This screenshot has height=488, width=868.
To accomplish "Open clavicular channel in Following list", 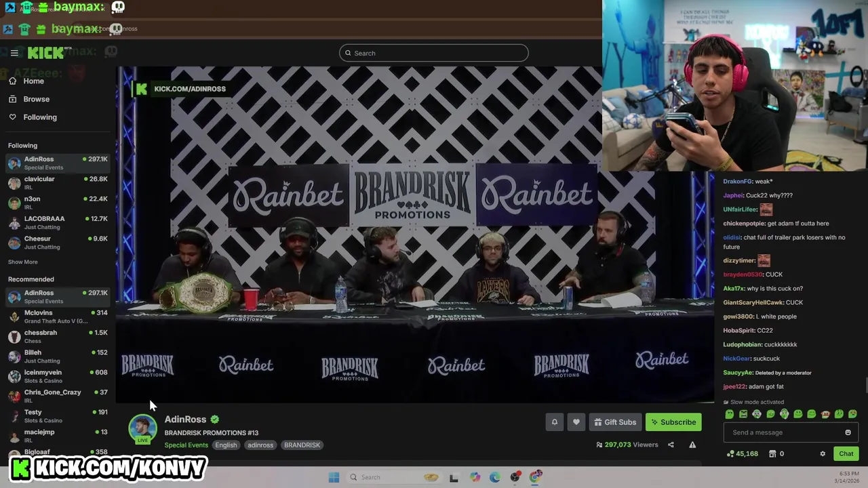I will 58,183.
